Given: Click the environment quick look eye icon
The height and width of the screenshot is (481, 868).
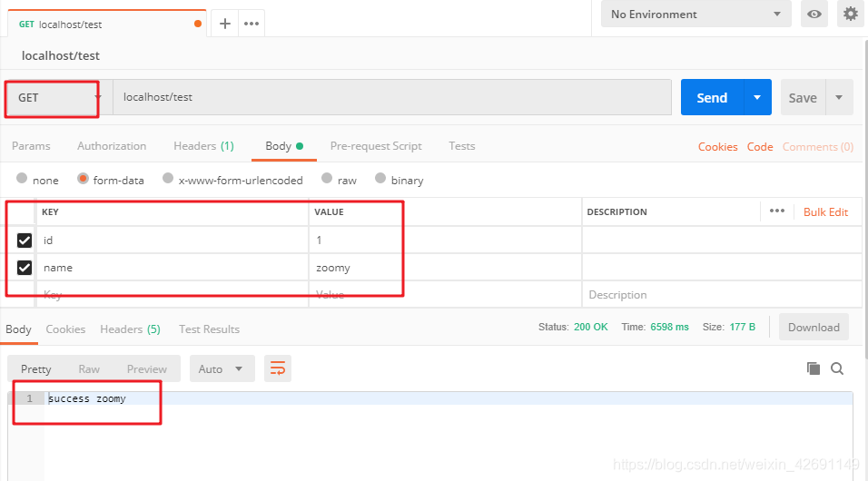Looking at the screenshot, I should (x=814, y=14).
